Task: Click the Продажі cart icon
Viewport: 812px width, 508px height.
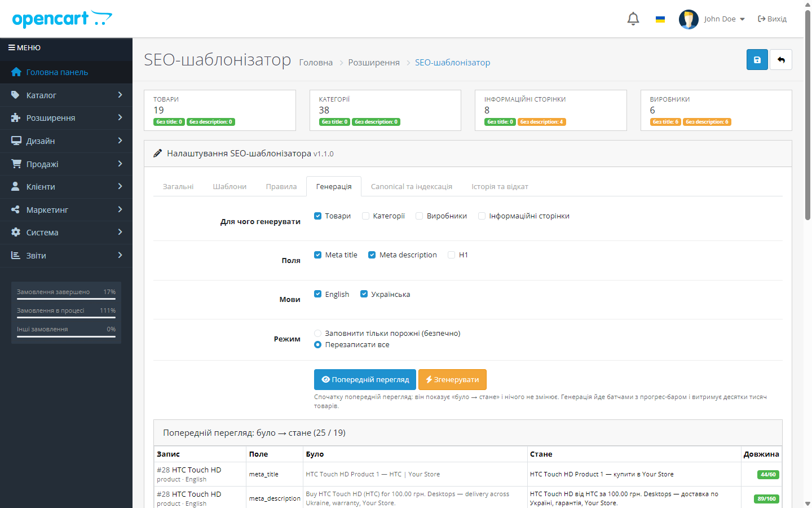Action: pyautogui.click(x=16, y=164)
